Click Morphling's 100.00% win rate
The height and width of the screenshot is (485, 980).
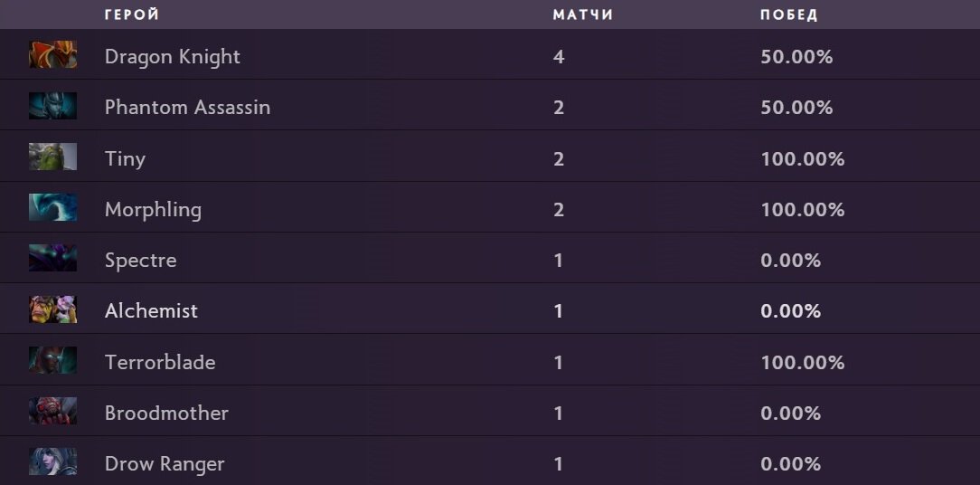803,210
